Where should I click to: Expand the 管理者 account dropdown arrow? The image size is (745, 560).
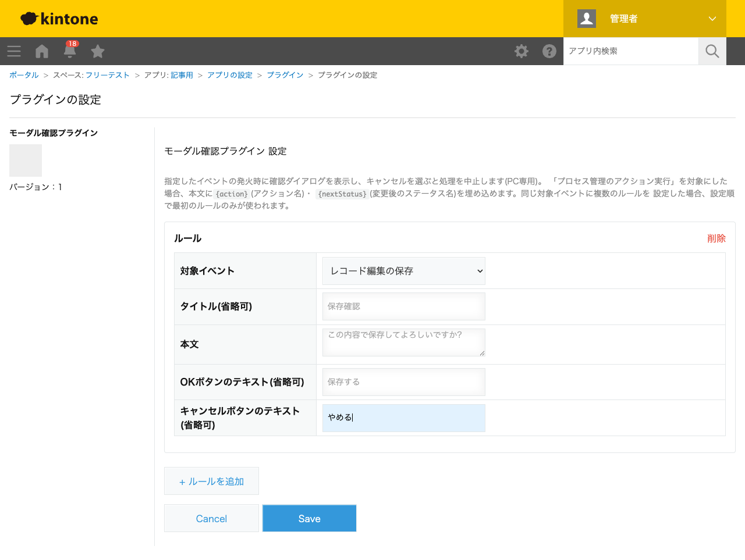pos(712,19)
